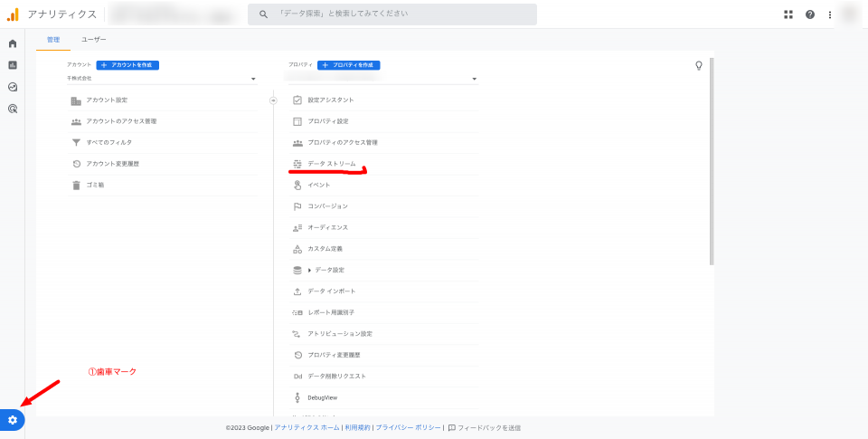Open レポート用識別子 row
The width and height of the screenshot is (868, 439).
point(383,312)
